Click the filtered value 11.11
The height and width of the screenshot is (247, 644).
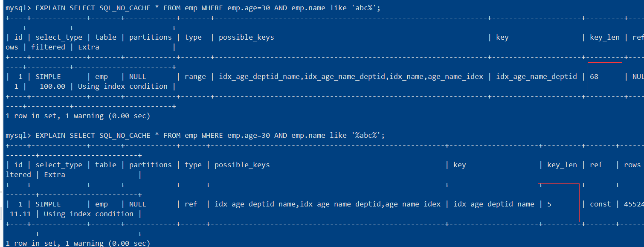(x=20, y=214)
